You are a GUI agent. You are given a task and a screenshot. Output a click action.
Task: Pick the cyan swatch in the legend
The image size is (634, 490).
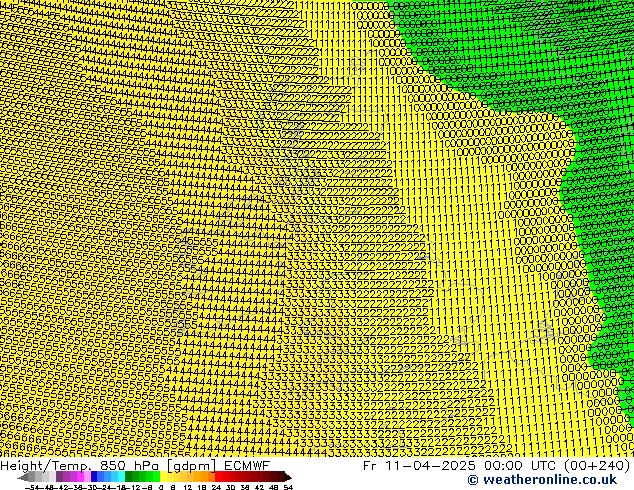121,476
